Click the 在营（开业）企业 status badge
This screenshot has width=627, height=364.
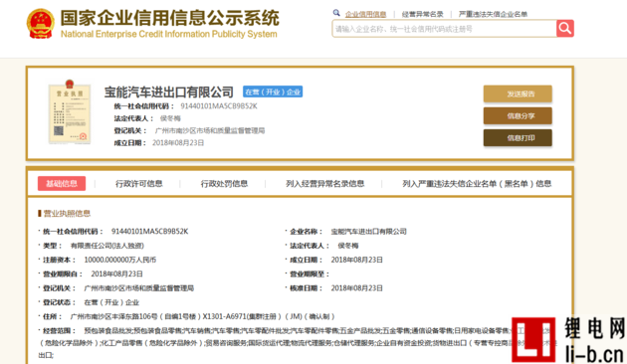[273, 91]
